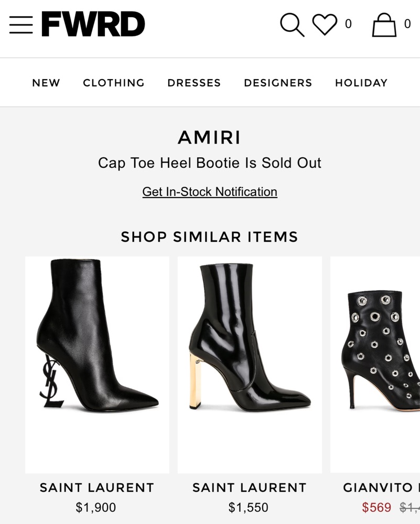Click Saint Laurent name above $1,550

pyautogui.click(x=250, y=488)
